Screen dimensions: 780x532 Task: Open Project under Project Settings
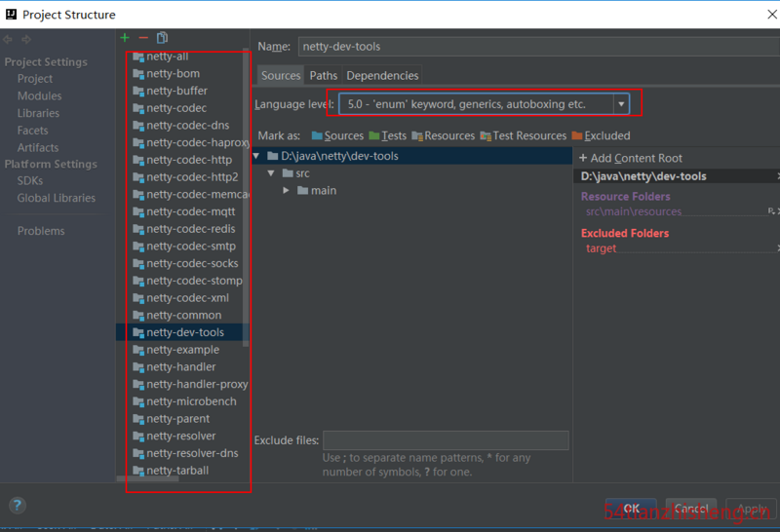click(x=35, y=79)
